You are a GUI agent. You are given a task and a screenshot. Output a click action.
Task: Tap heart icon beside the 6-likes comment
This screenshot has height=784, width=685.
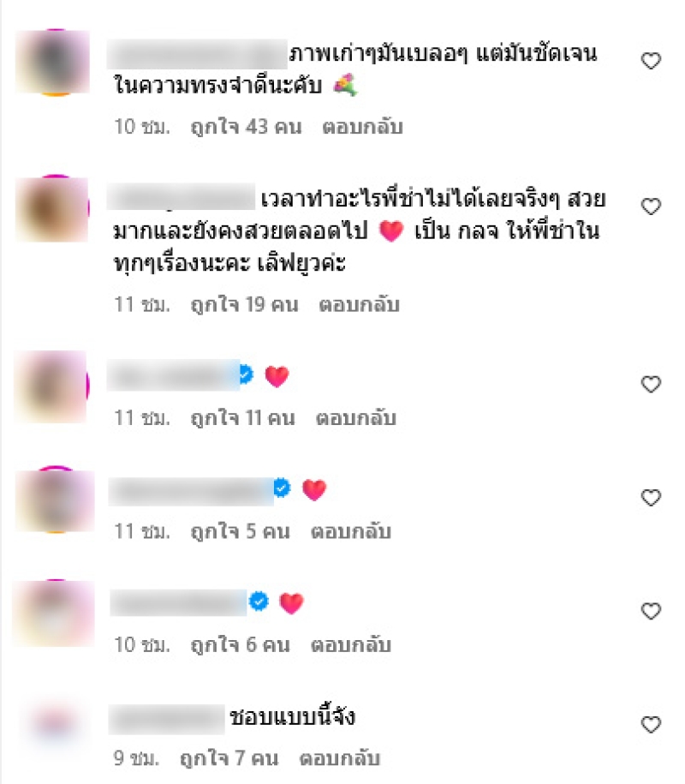pyautogui.click(x=651, y=611)
